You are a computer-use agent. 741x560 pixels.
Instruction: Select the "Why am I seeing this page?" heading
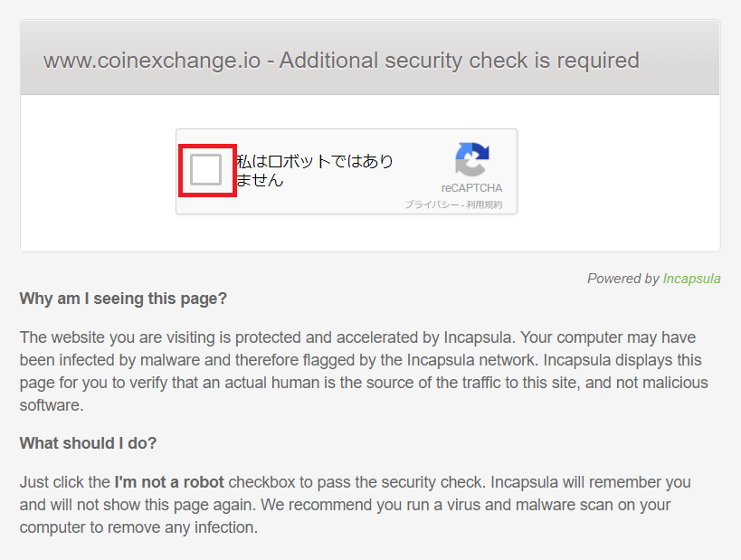[123, 299]
